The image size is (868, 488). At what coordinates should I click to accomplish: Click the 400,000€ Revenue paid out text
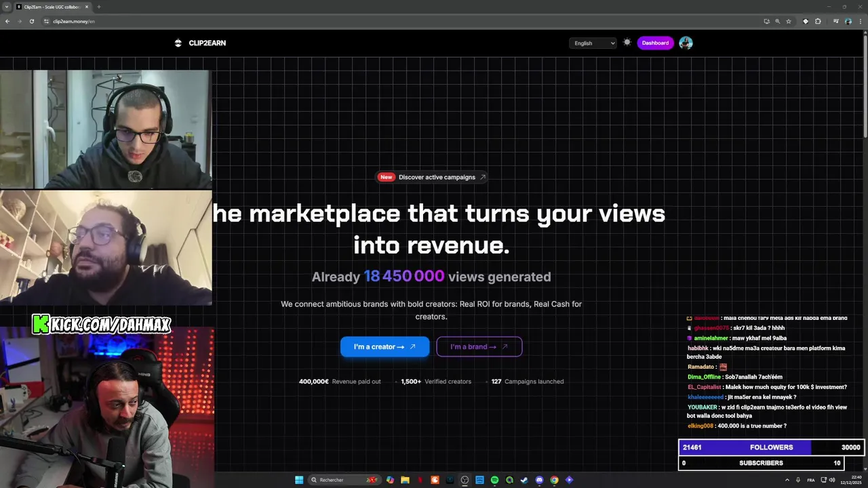pyautogui.click(x=340, y=382)
